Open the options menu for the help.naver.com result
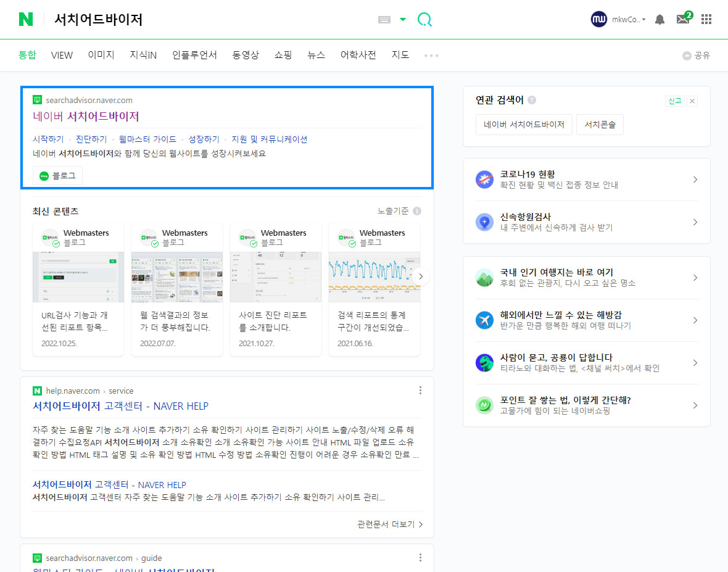 (420, 391)
